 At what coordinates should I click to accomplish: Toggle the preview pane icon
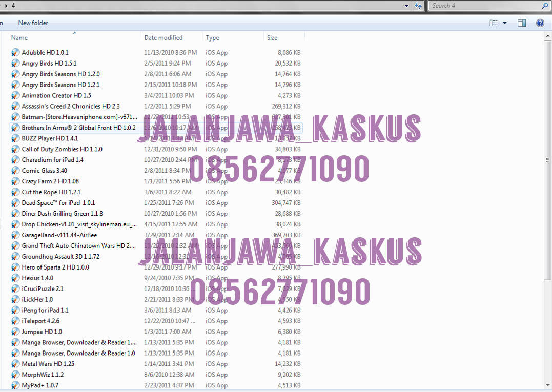click(x=522, y=23)
